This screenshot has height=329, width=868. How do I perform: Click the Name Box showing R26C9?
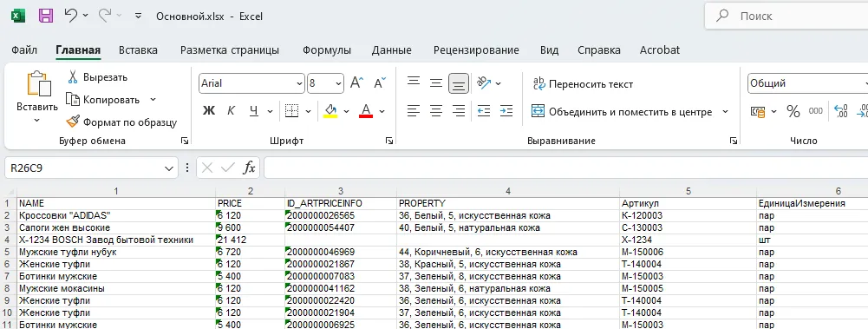[83, 168]
